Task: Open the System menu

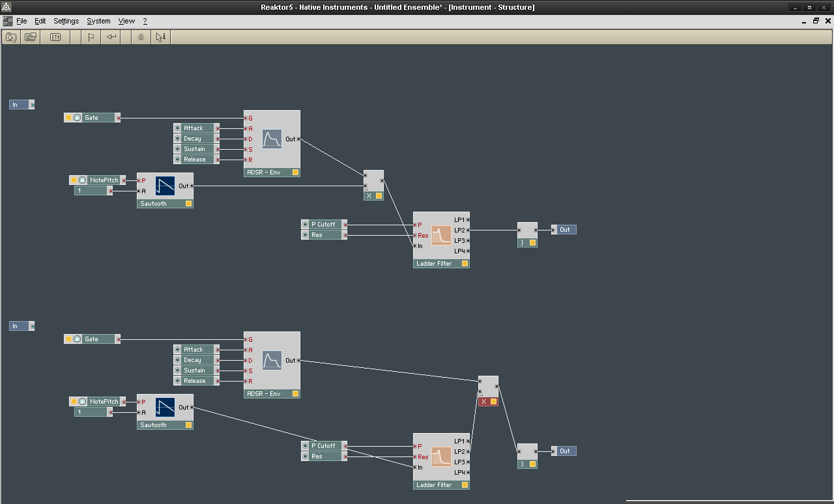Action: tap(98, 21)
